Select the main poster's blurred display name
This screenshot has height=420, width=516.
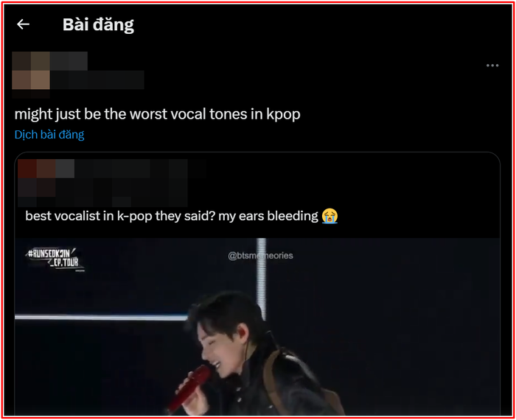click(x=69, y=61)
